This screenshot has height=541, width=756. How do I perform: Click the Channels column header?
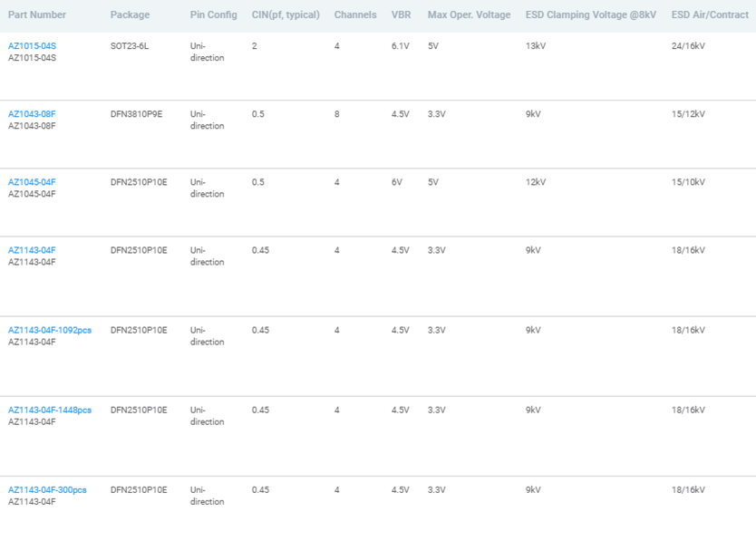(355, 14)
